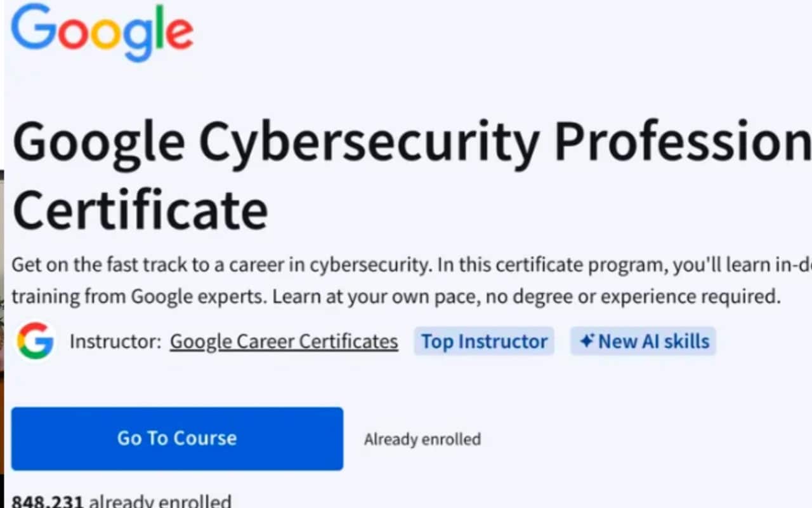This screenshot has height=508, width=812.
Task: Expand the Top Instructor badge details
Action: pyautogui.click(x=484, y=341)
